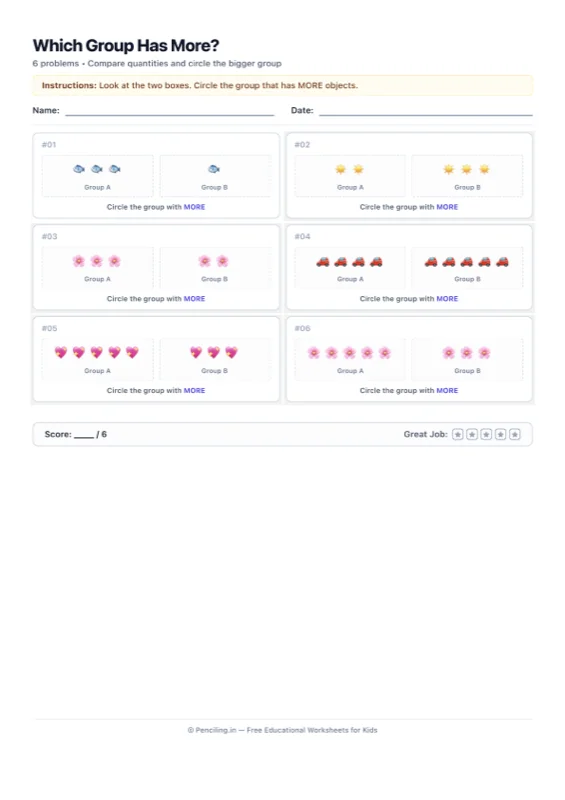Click the middle heart in #05 Group A

click(96, 353)
